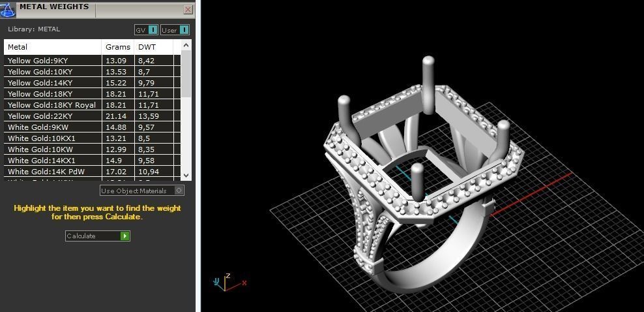Select the White Gold:10KX1 row

pos(92,138)
